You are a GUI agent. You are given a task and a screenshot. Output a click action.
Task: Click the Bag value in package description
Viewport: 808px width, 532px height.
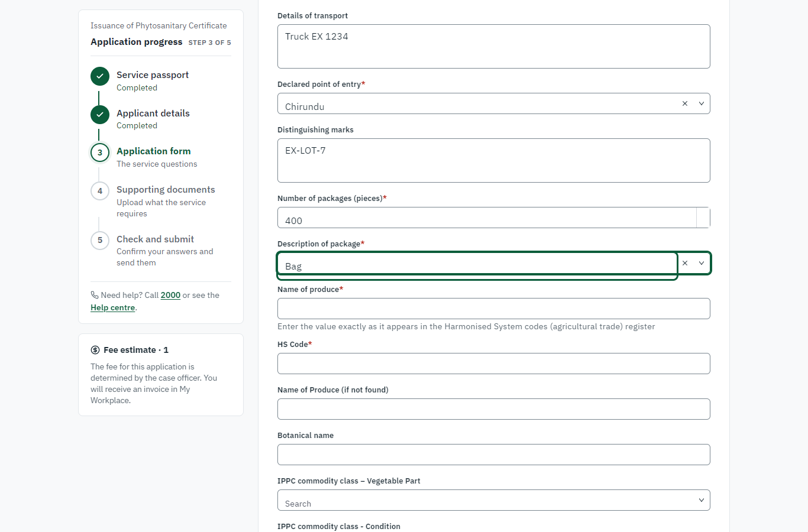pyautogui.click(x=293, y=267)
